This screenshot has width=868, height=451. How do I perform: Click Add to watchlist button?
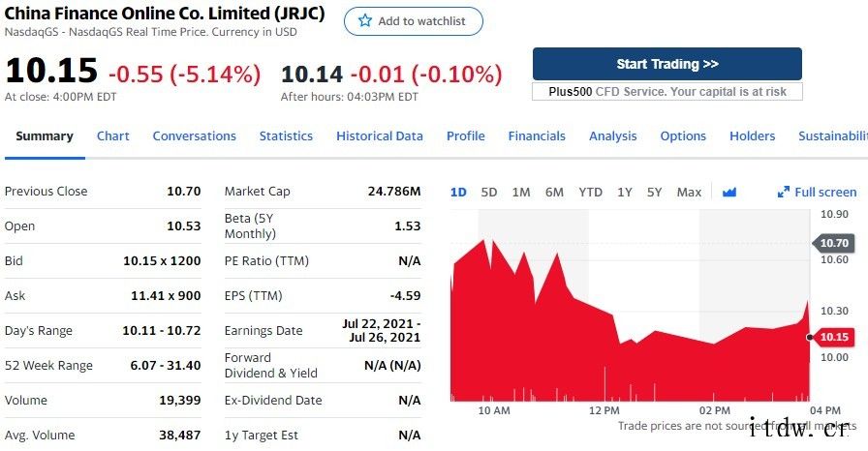[414, 20]
